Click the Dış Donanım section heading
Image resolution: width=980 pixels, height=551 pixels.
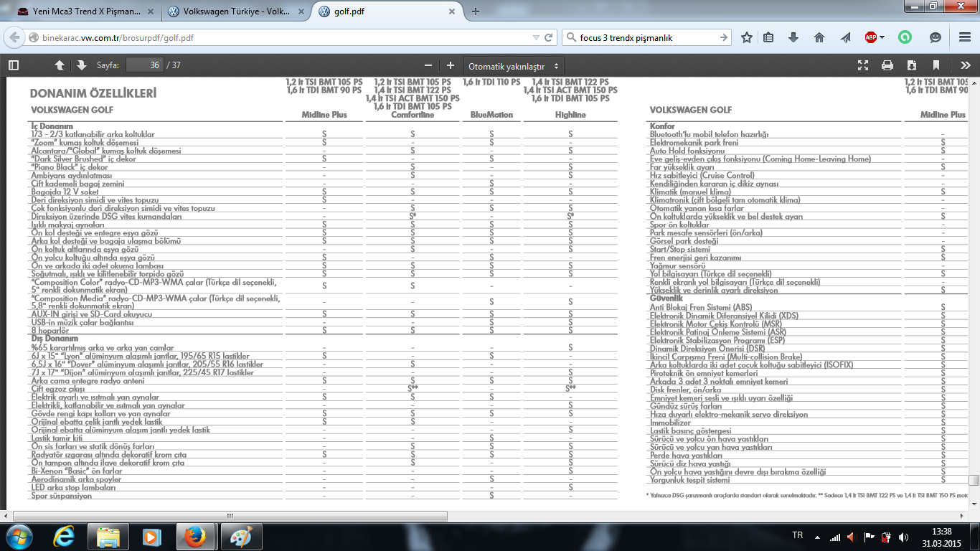click(x=55, y=339)
